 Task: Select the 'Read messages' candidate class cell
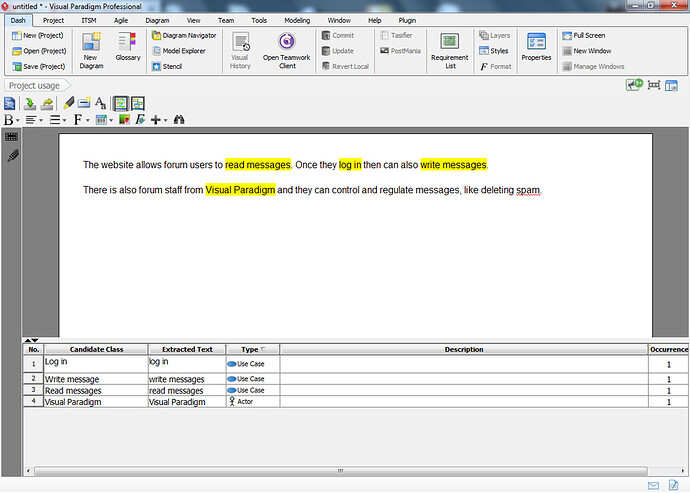coord(96,390)
